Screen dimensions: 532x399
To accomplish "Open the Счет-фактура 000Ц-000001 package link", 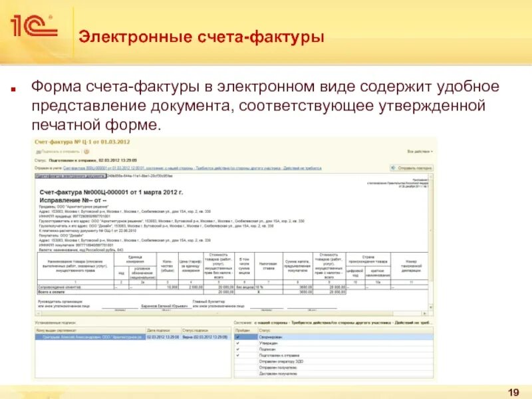I will 192,168.
